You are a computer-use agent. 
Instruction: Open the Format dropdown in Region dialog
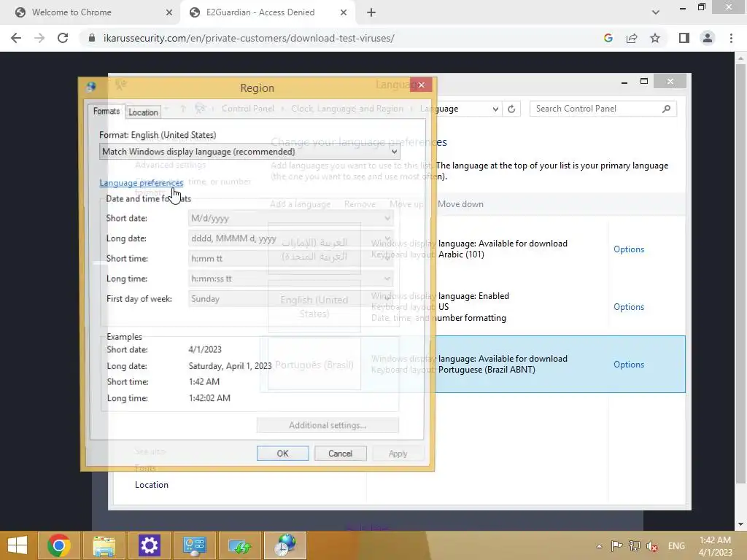point(249,152)
